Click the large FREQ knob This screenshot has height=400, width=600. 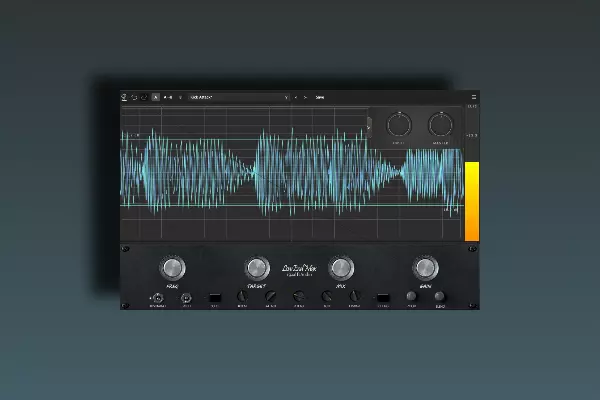pyautogui.click(x=172, y=268)
